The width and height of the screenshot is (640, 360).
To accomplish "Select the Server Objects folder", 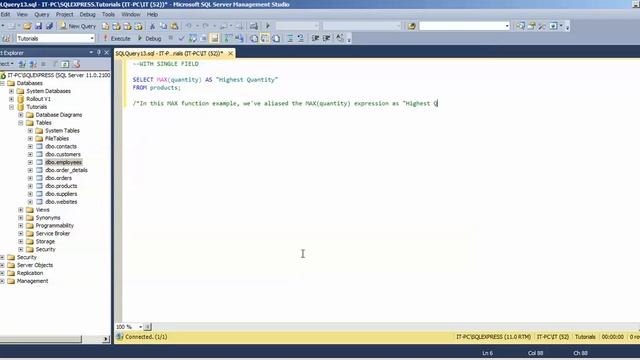I will [x=35, y=265].
